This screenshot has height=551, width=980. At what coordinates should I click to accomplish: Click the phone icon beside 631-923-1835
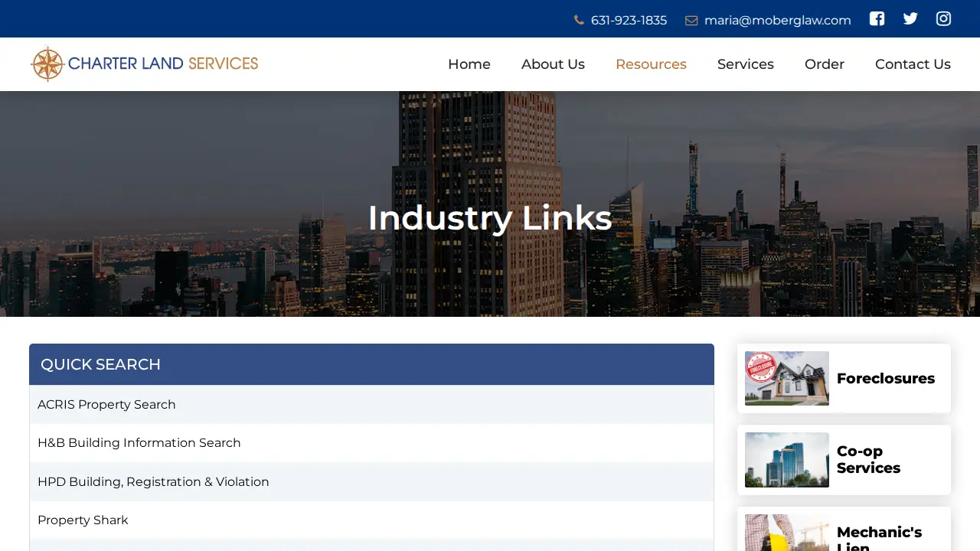(579, 21)
